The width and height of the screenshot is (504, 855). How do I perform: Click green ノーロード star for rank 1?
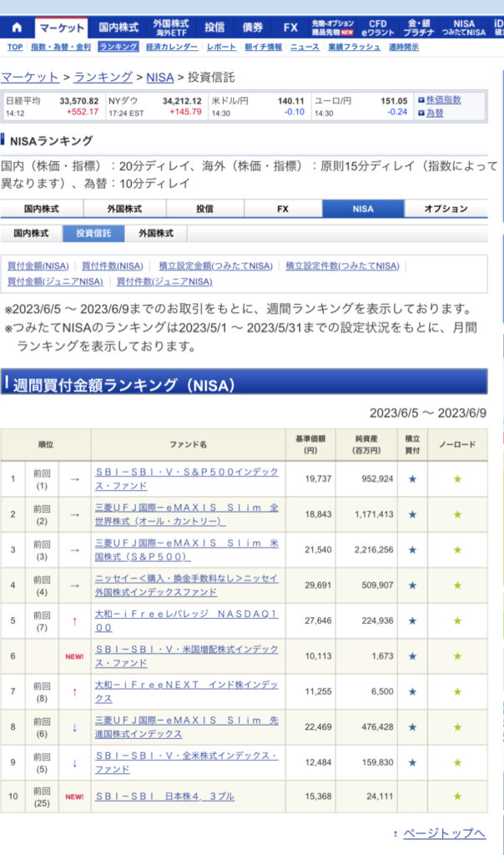(x=457, y=478)
